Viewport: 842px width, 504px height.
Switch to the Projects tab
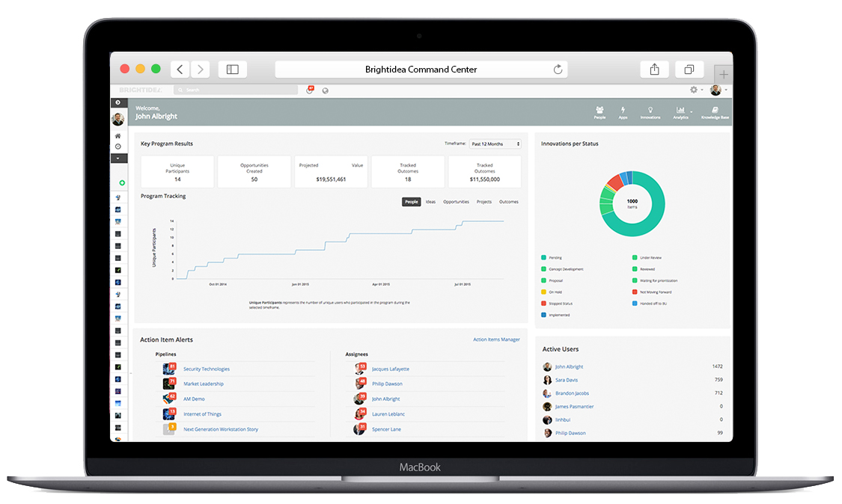(x=483, y=202)
